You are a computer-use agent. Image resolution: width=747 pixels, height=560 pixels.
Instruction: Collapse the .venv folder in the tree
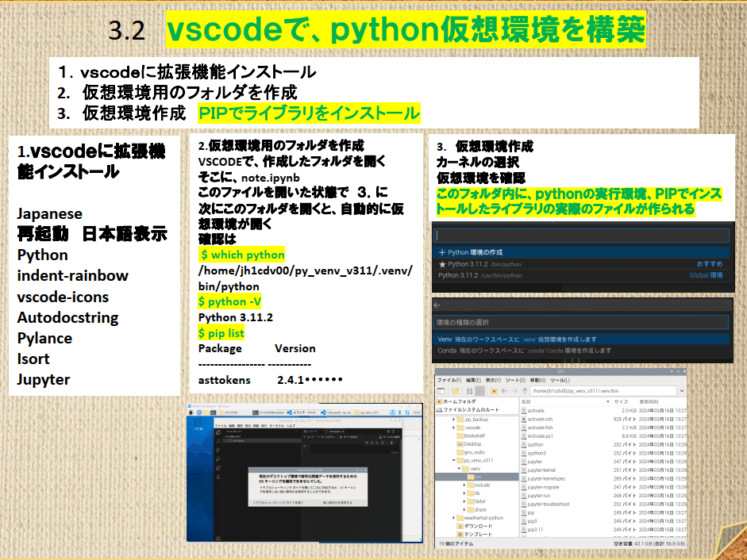[x=460, y=469]
